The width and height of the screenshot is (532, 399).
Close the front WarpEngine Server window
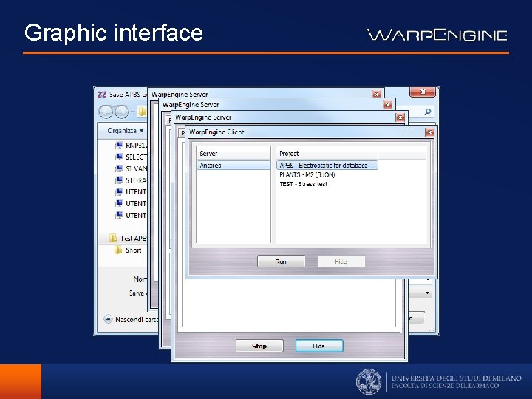pos(400,117)
